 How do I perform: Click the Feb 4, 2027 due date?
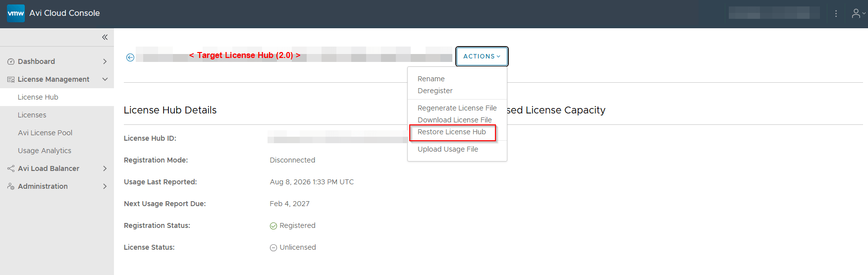[x=289, y=204]
